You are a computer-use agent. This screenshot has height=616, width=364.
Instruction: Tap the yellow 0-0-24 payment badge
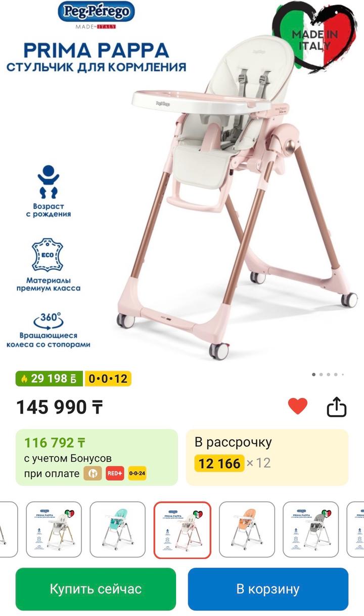[137, 473]
